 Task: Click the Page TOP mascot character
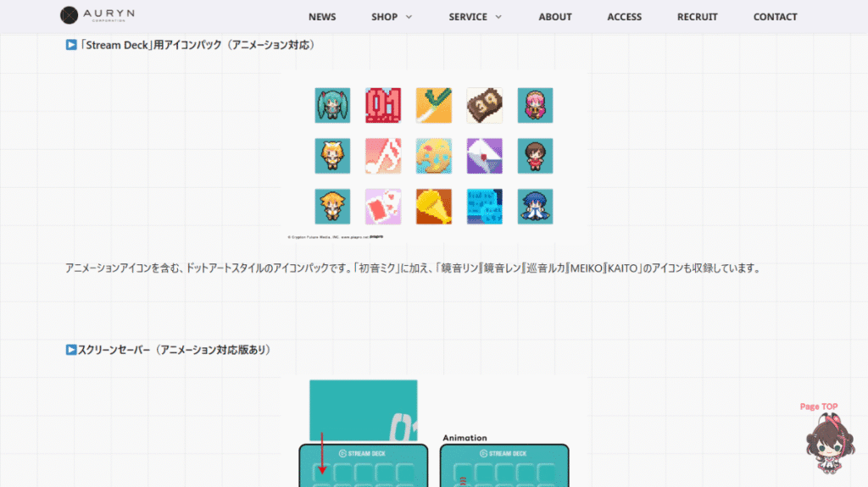click(829, 444)
